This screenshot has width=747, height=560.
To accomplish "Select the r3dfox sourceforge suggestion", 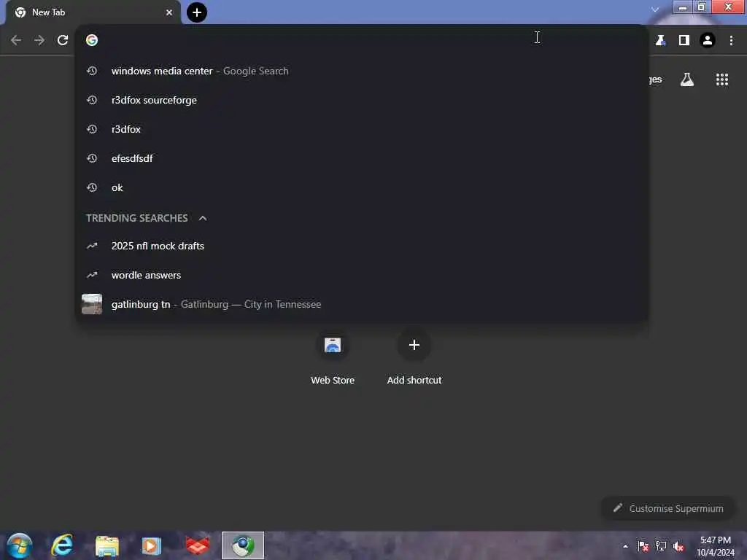I will point(361,100).
